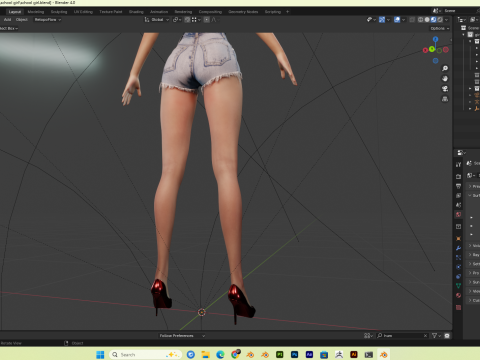Image resolution: width=480 pixels, height=360 pixels.
Task: Toggle snapping magnet in header
Action: click(187, 20)
